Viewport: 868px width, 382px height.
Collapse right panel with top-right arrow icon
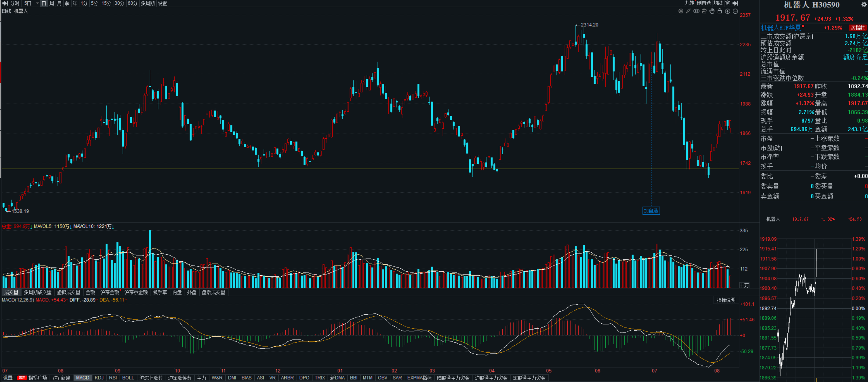736,3
